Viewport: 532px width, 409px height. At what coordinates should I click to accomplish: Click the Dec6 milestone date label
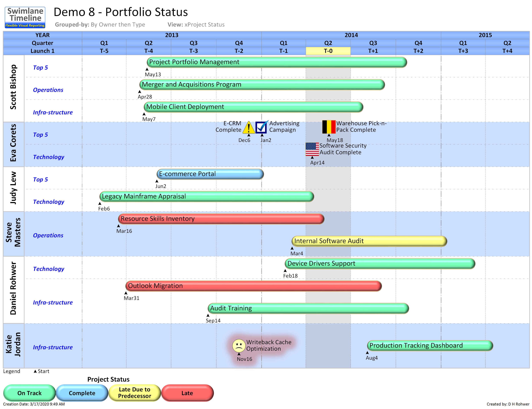pyautogui.click(x=244, y=140)
